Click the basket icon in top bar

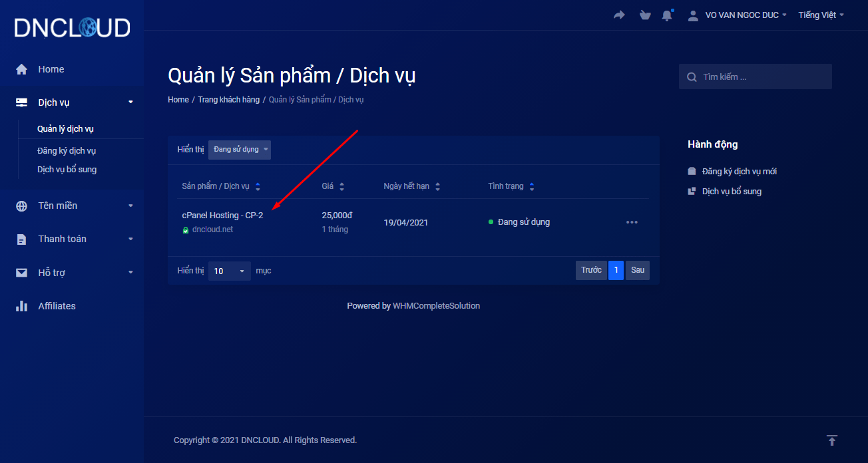click(644, 15)
